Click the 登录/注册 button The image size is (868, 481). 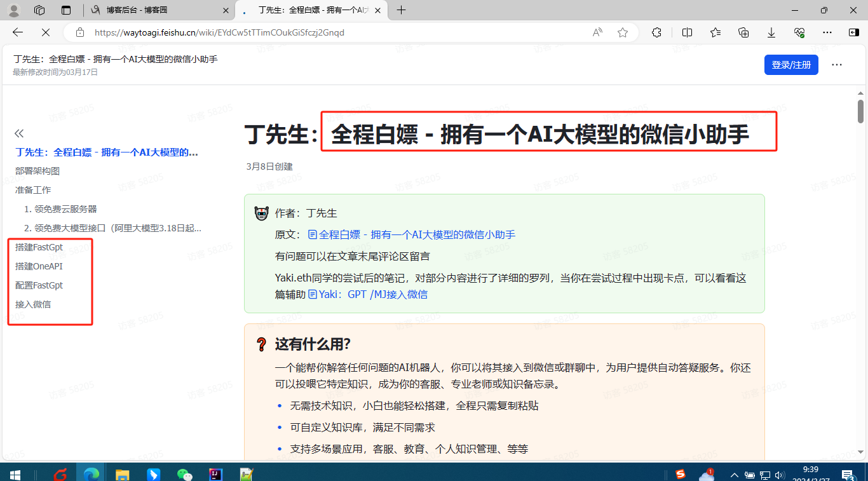[x=791, y=65]
